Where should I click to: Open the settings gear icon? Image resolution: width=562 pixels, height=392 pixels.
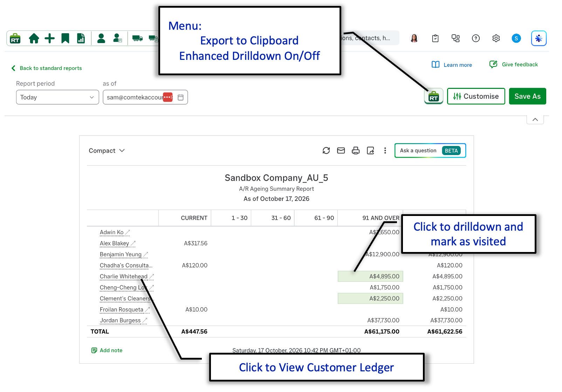(496, 38)
